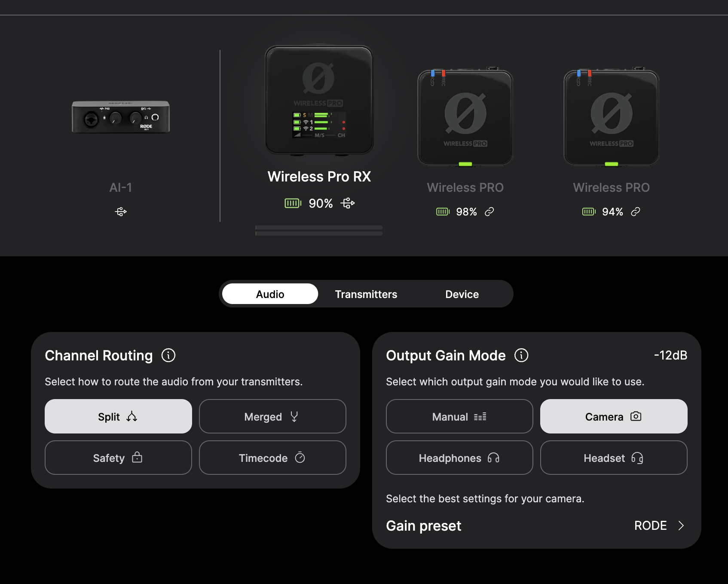The width and height of the screenshot is (728, 584).
Task: Select Camera output gain mode
Action: point(614,416)
